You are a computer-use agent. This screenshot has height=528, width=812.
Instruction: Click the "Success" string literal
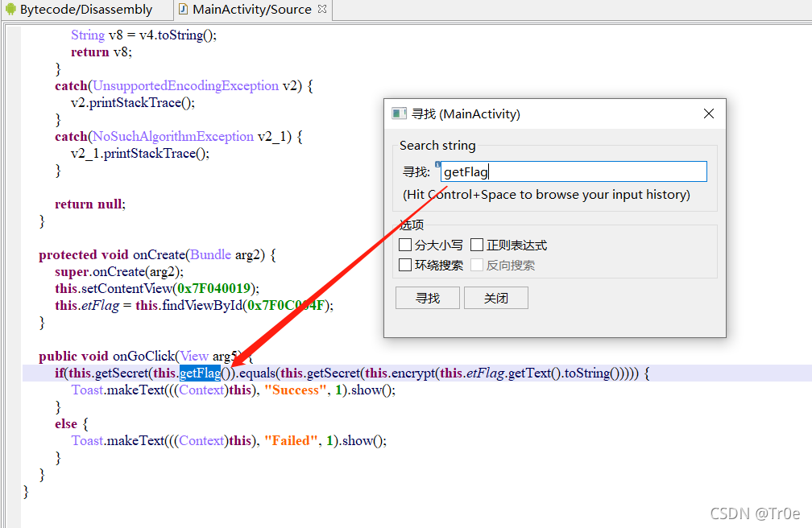click(x=295, y=390)
